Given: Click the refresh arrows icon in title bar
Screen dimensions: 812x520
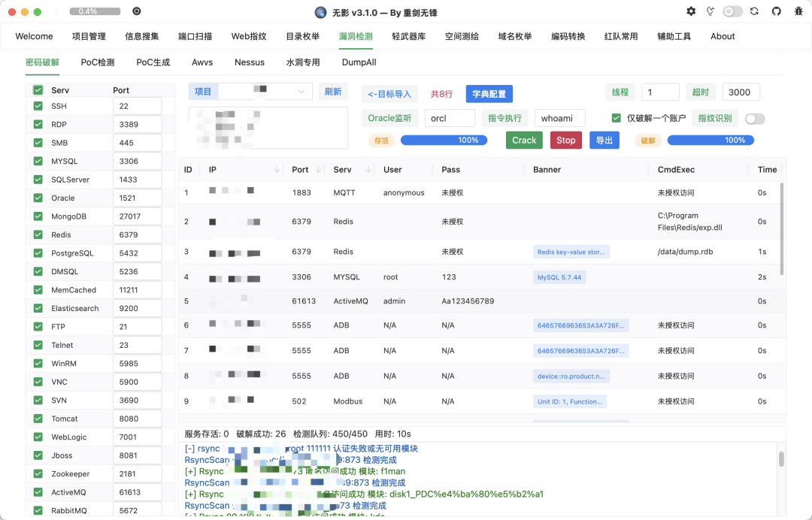Looking at the screenshot, I should 755,11.
